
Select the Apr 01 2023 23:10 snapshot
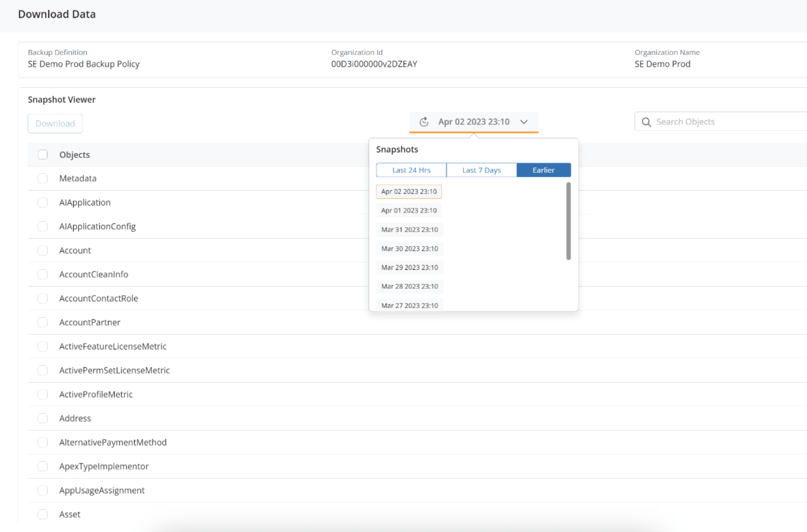(409, 210)
